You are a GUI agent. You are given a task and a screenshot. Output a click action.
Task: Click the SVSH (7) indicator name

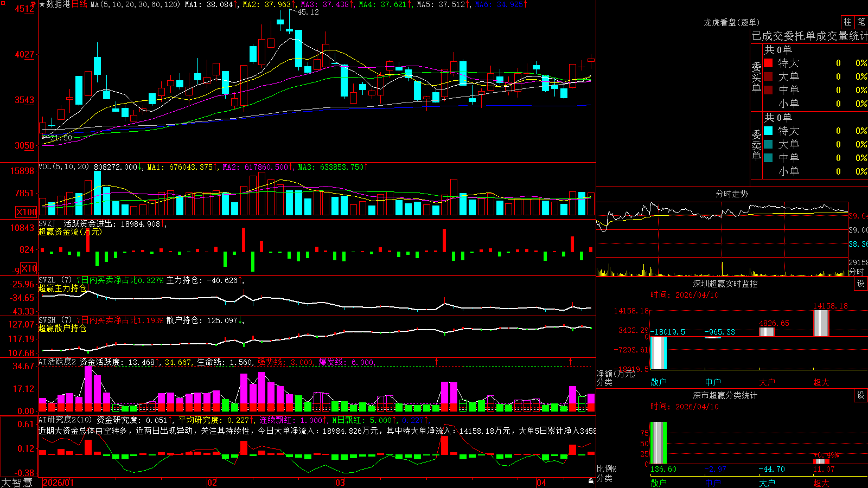(x=55, y=320)
